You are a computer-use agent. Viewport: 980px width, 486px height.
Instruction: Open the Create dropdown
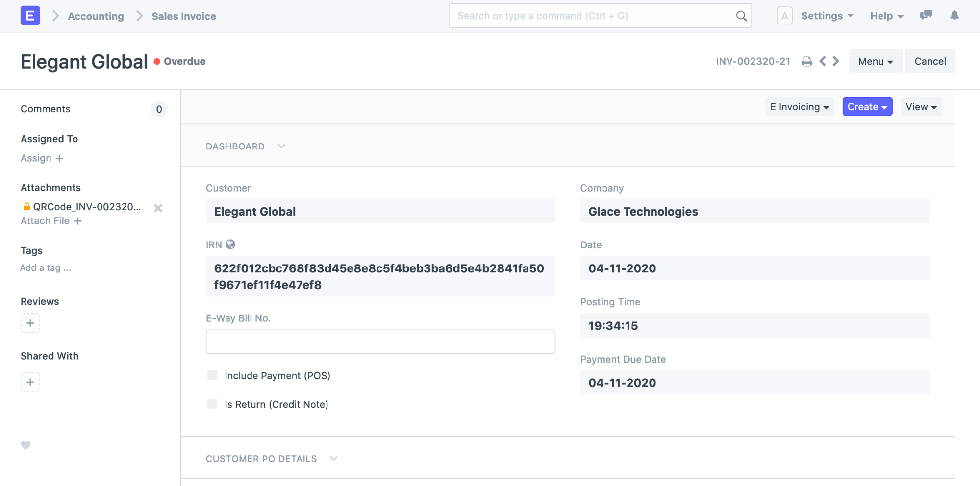click(867, 107)
